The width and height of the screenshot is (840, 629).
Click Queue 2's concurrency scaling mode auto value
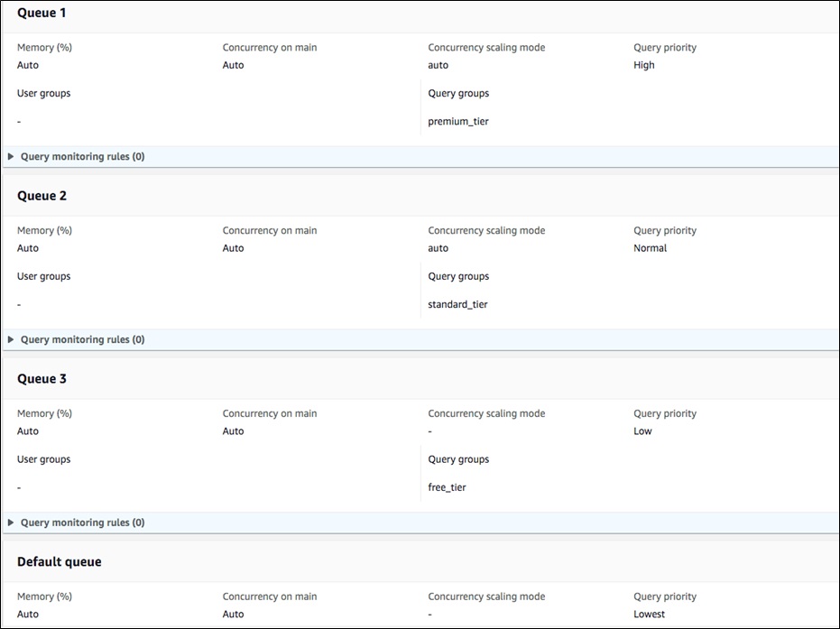(438, 248)
